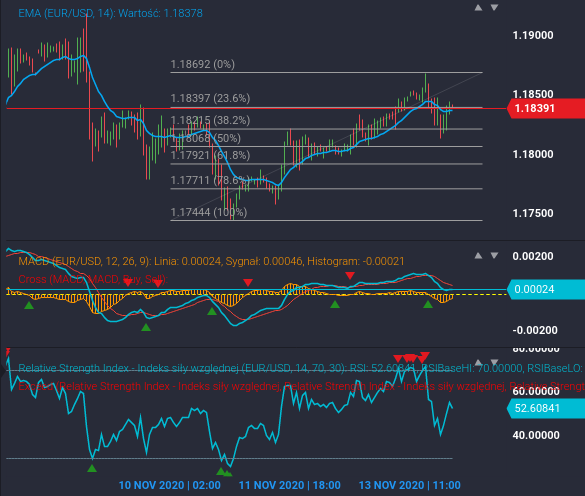This screenshot has width=585, height=496.
Task: Click the down arrow in the MACD panel
Action: 494,256
